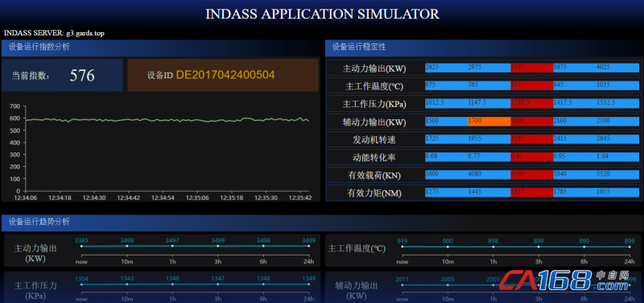Click the INDASS APPLICATION SIMULATOR title

322,14
